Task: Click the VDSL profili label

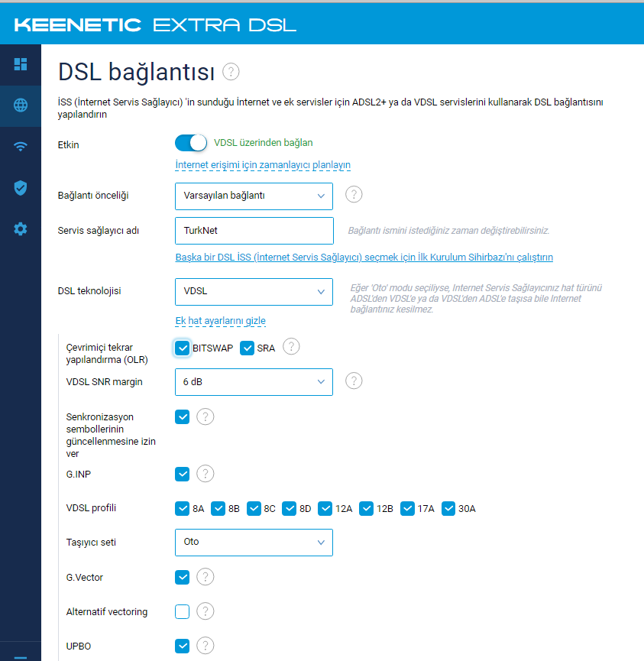Action: tap(91, 508)
